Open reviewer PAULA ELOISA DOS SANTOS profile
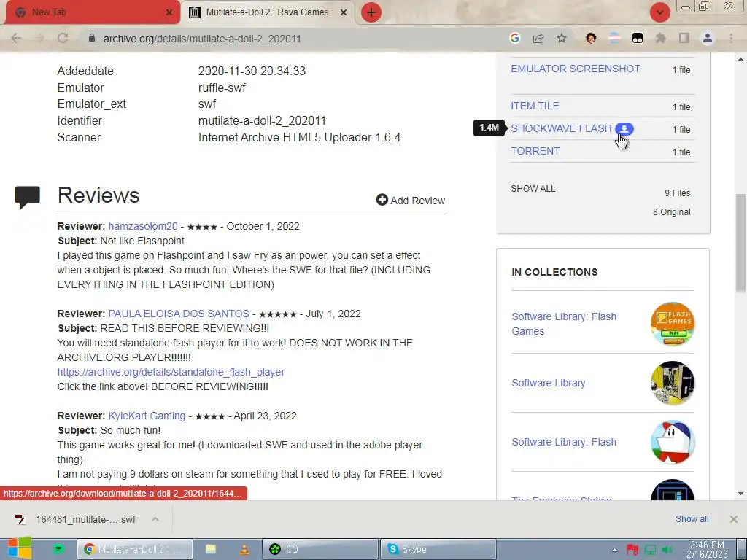747x560 pixels. tap(179, 314)
